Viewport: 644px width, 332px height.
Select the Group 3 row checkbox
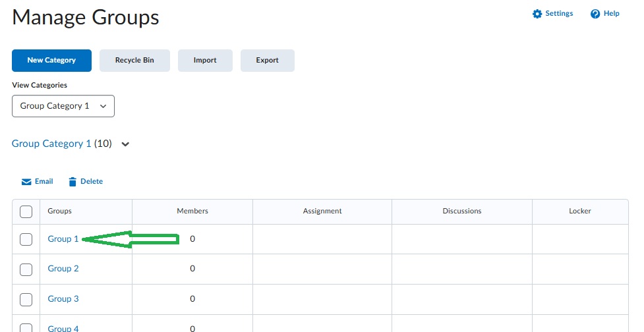point(26,300)
